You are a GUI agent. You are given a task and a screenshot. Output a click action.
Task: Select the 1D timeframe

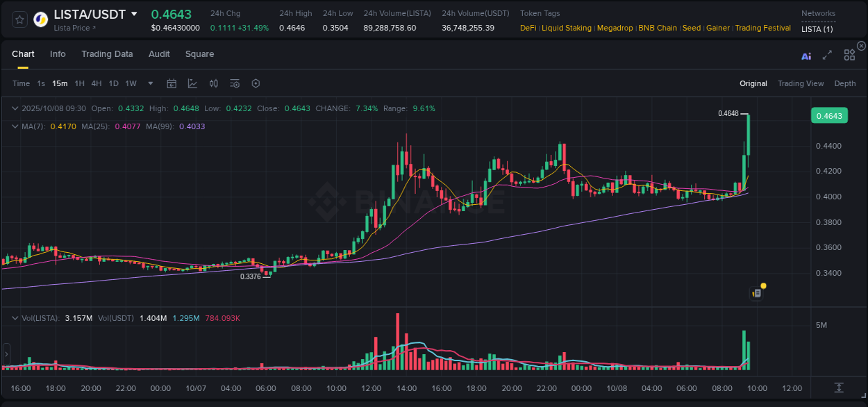[x=113, y=83]
